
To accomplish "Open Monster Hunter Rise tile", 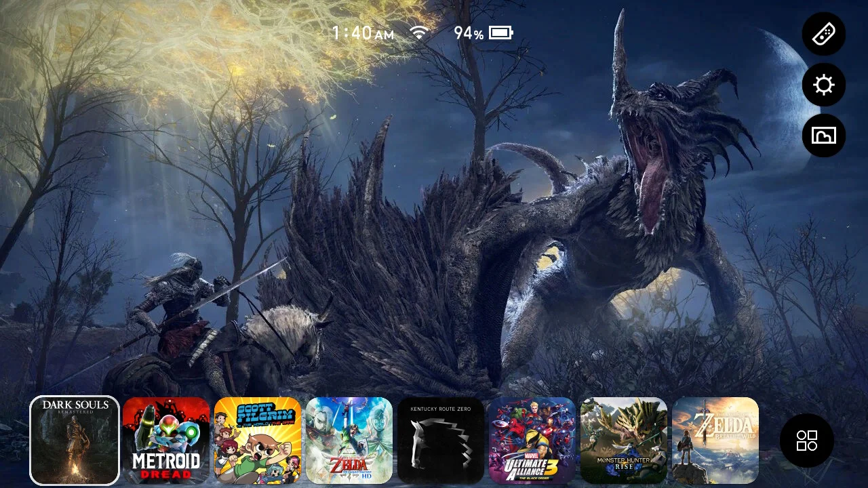I will [624, 441].
